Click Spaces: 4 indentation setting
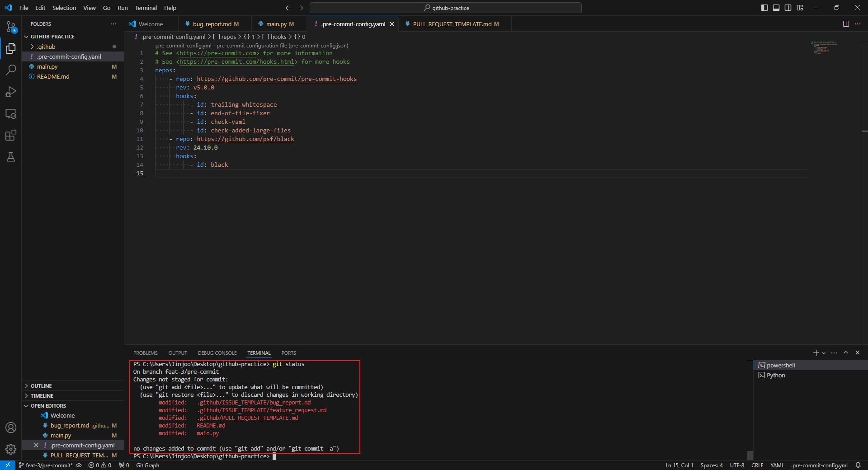The width and height of the screenshot is (868, 470). click(712, 465)
